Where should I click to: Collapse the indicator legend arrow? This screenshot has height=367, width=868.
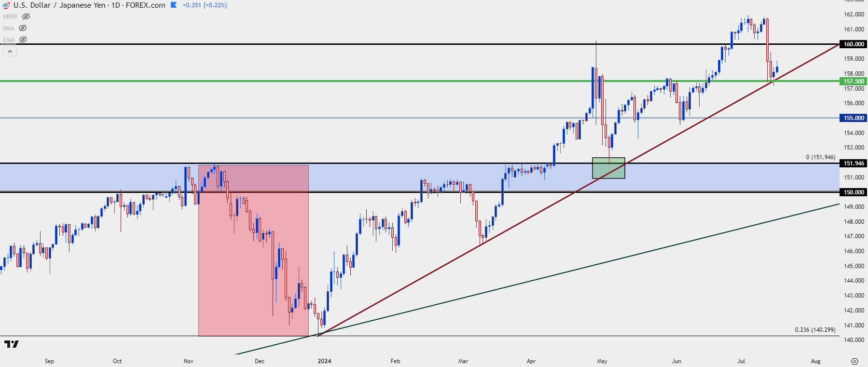point(10,51)
